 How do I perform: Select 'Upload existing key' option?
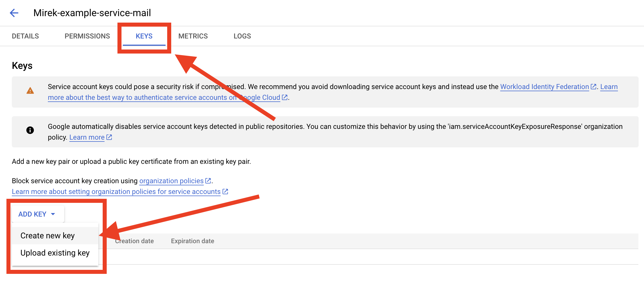pyautogui.click(x=55, y=253)
